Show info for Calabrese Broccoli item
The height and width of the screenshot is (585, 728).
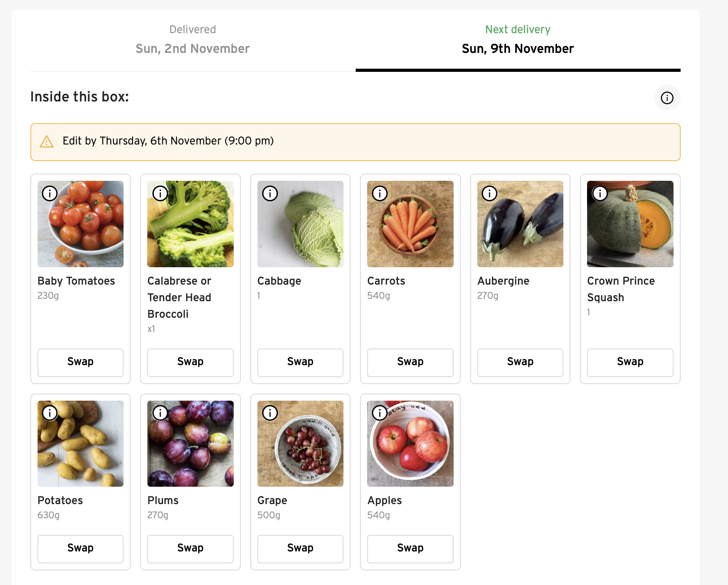[160, 193]
